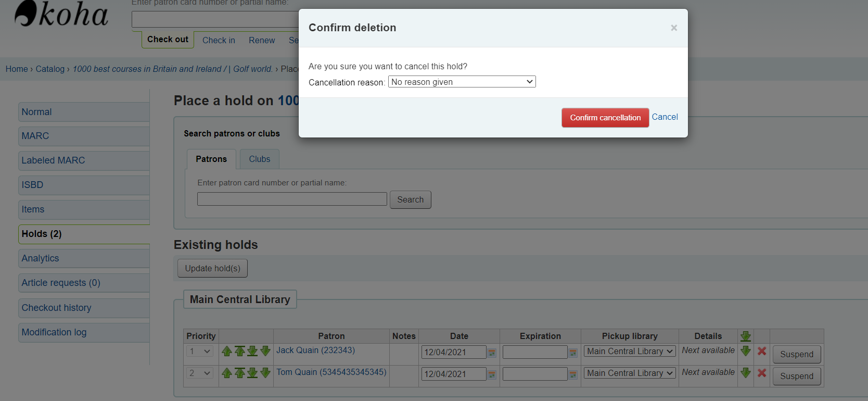Go to the Home breadcrumb link
Screen dimensions: 868x401
pos(17,69)
